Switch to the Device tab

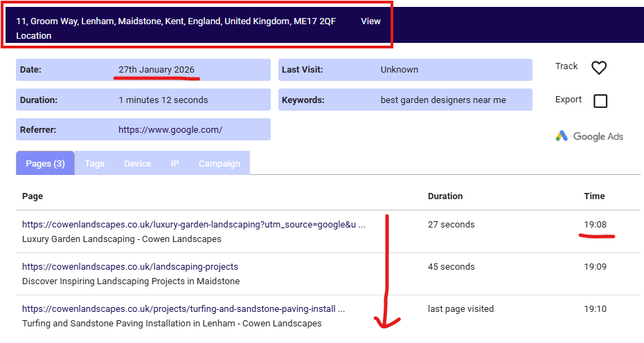click(x=137, y=164)
